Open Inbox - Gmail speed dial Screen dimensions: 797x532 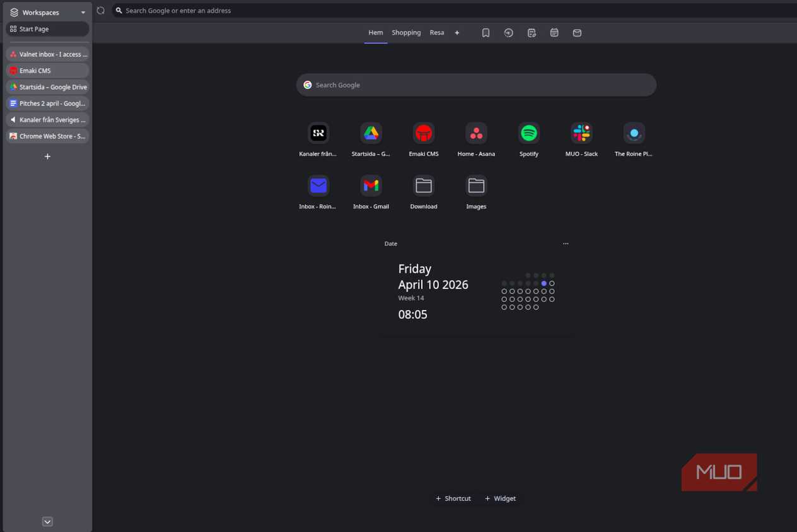tap(371, 185)
